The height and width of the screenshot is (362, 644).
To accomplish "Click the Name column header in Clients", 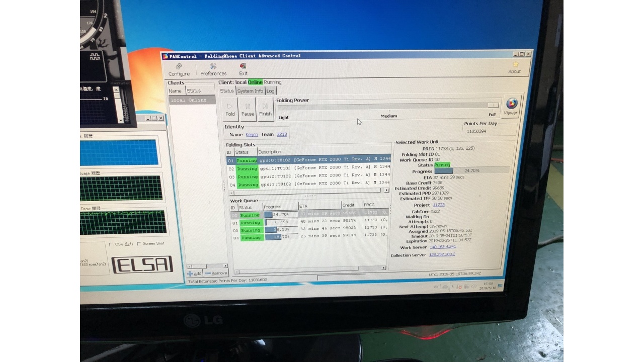I will pyautogui.click(x=176, y=91).
